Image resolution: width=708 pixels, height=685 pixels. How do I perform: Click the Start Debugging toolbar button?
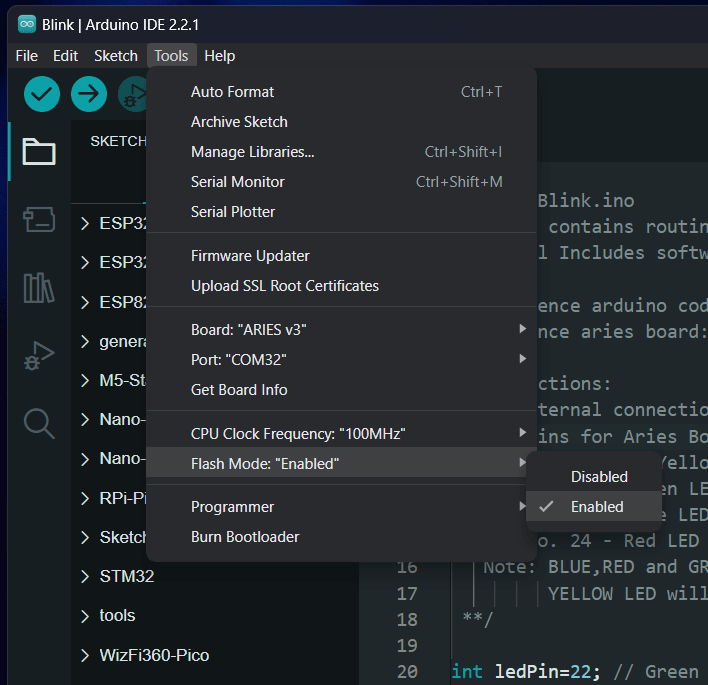tap(133, 94)
